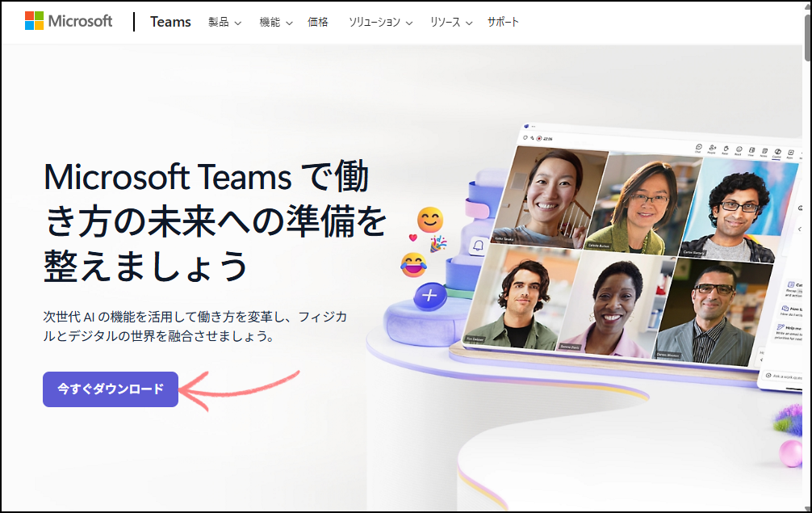Open the サポート page
The height and width of the screenshot is (513, 812).
point(503,22)
